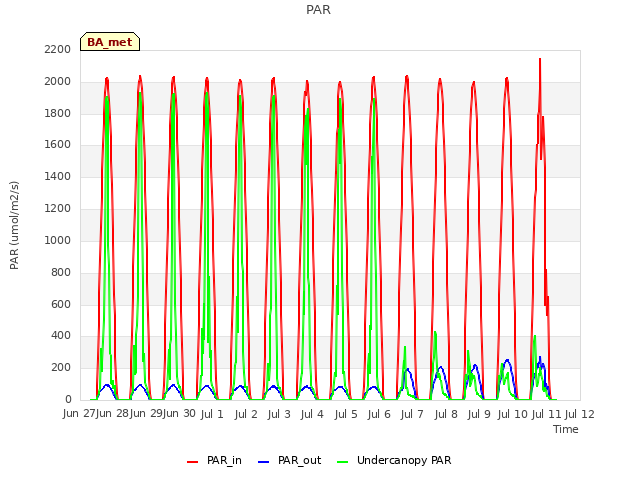Click the Undercanopy PAR legend entry
Viewport: 640px width, 480px height.
pos(394,460)
